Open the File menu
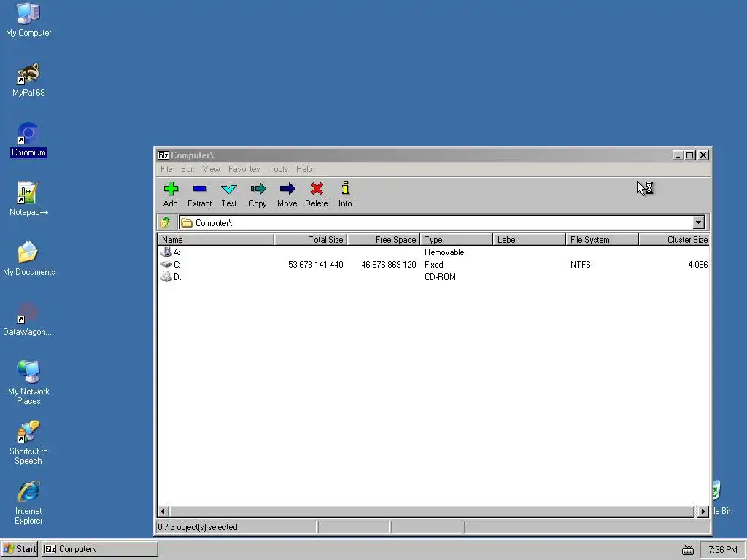This screenshot has width=747, height=560. pos(166,169)
